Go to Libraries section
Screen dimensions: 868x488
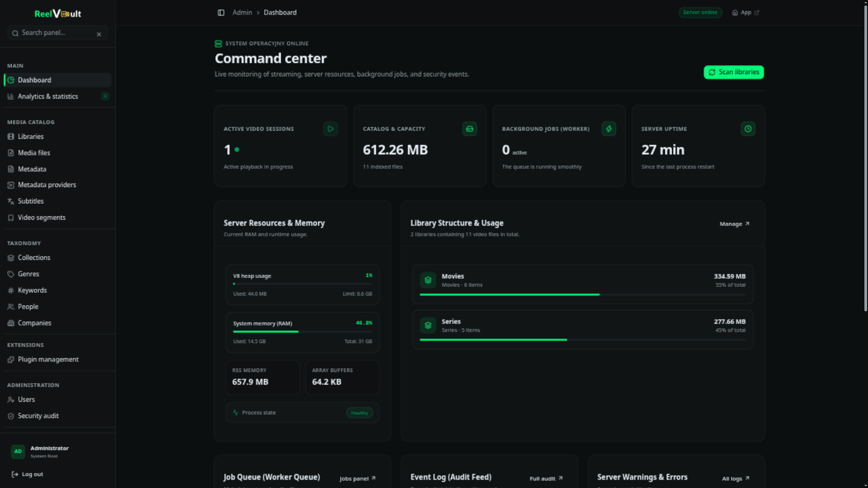click(57, 136)
